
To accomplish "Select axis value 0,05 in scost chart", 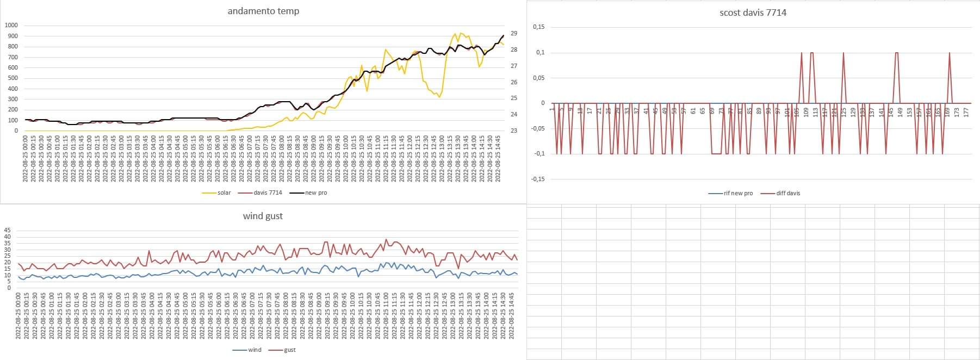I will 538,78.
